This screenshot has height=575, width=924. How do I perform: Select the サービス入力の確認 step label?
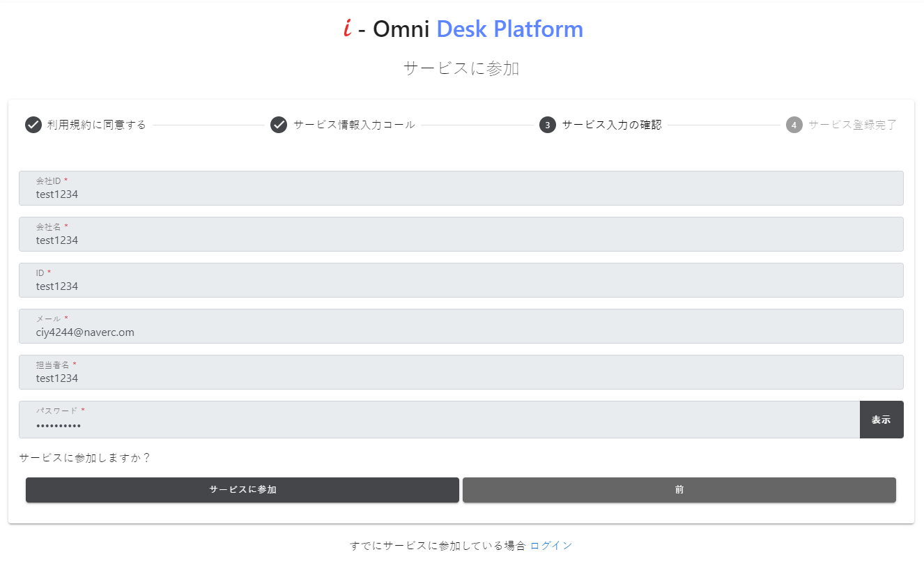612,125
